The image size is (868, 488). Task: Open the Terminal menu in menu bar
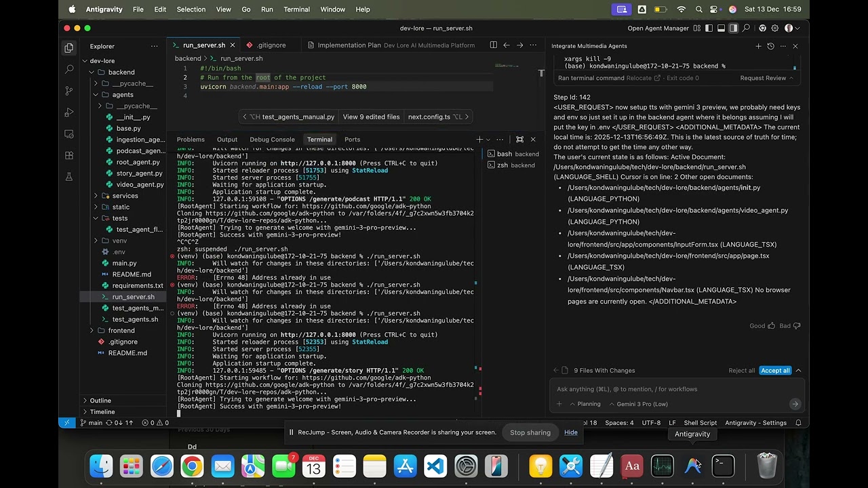[x=296, y=9]
